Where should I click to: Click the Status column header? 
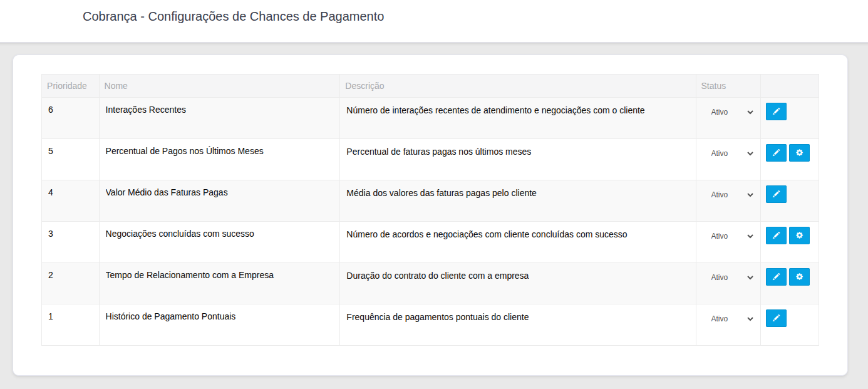713,86
